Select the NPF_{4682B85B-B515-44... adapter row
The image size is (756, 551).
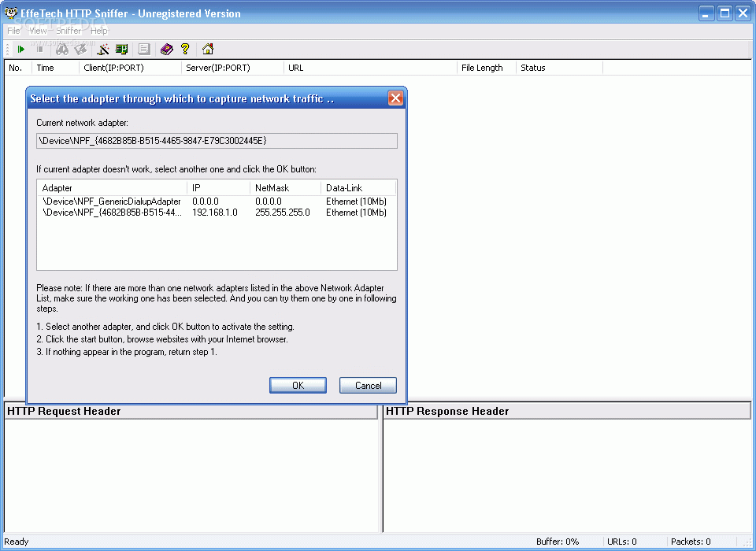tap(217, 213)
